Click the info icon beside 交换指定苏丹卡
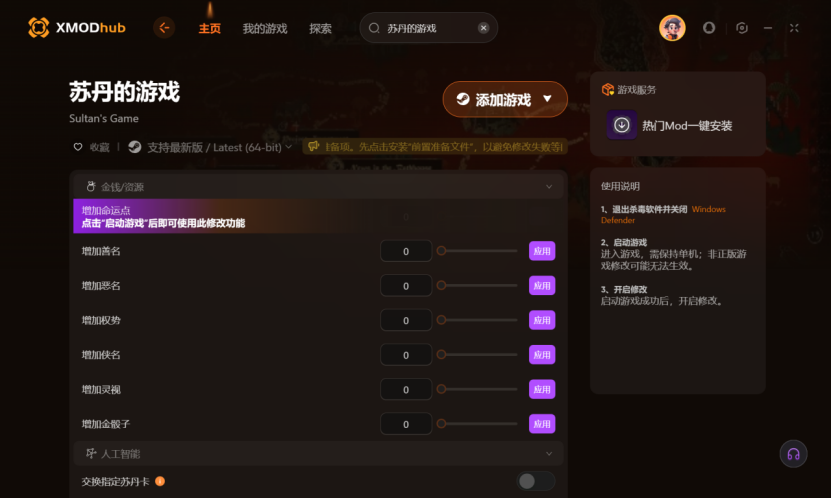The height and width of the screenshot is (498, 831). pos(160,481)
